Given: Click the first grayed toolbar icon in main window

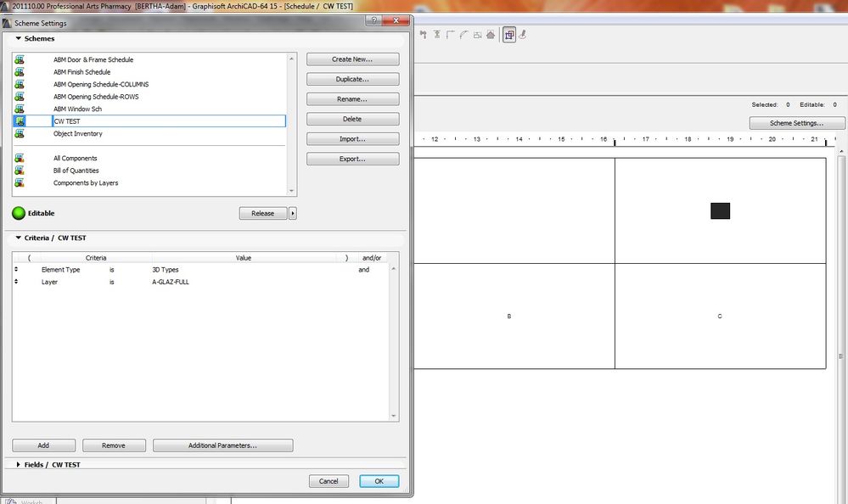Looking at the screenshot, I should 424,35.
